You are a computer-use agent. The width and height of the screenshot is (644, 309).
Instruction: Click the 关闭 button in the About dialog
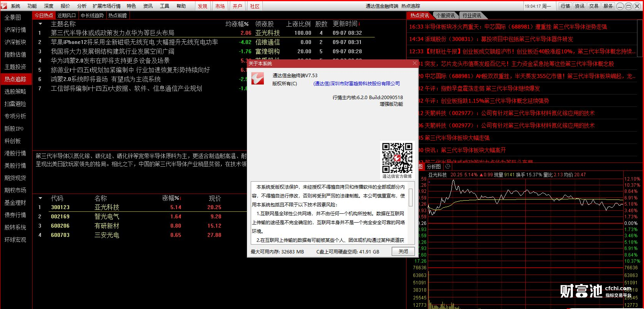403,251
